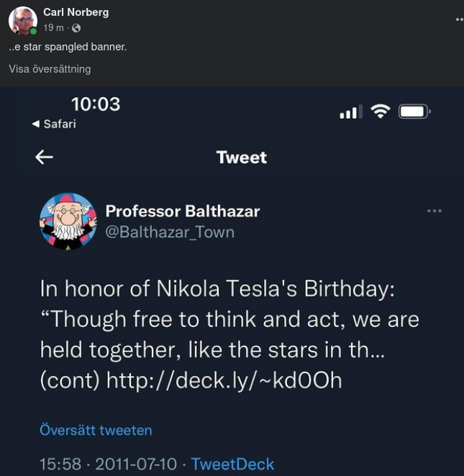Click the battery indicator icon
The width and height of the screenshot is (464, 476).
(x=414, y=111)
